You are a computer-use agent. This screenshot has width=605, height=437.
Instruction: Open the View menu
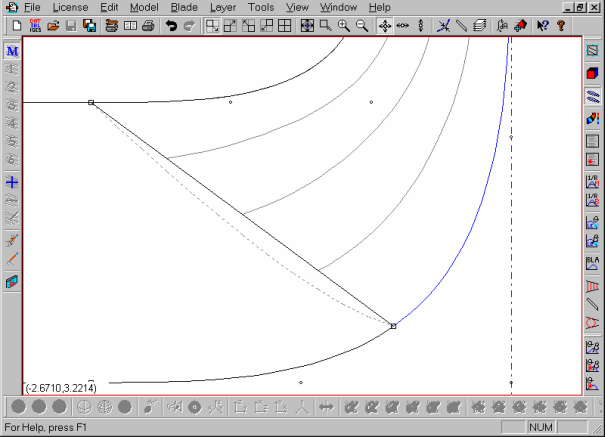[297, 7]
